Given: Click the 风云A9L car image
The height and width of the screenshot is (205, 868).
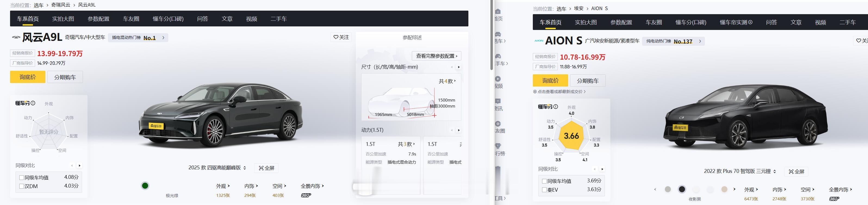Looking at the screenshot, I should [x=221, y=115].
